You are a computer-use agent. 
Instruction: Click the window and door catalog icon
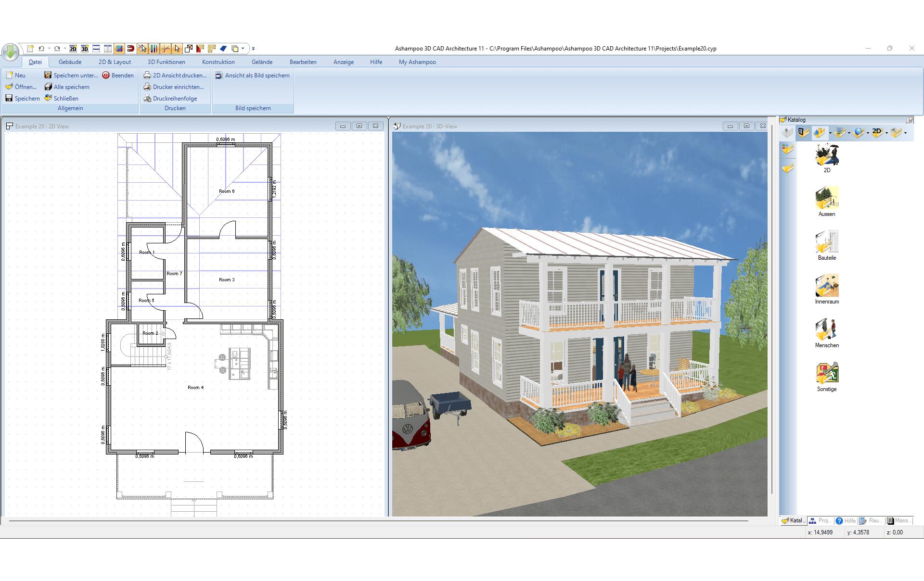point(803,132)
